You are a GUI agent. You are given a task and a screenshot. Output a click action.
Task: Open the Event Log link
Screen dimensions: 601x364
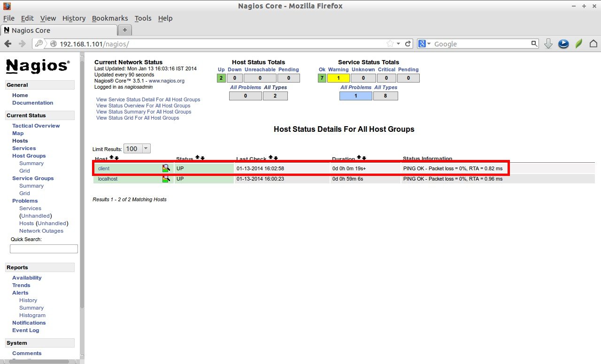click(26, 330)
